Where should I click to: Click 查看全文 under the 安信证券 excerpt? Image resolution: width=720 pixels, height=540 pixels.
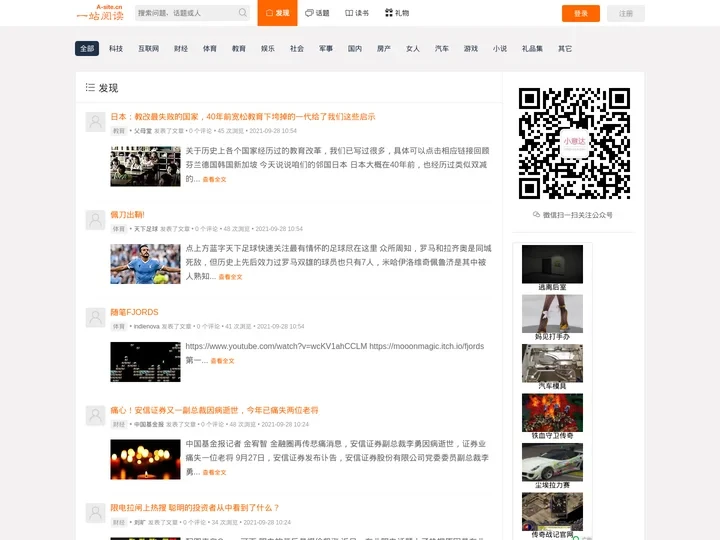(x=214, y=472)
